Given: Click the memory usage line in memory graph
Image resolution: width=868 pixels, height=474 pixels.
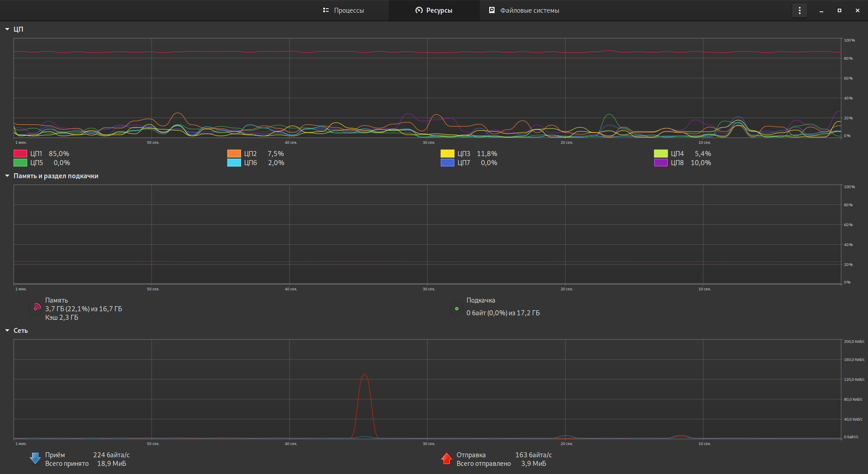Looking at the screenshot, I should pyautogui.click(x=427, y=262).
